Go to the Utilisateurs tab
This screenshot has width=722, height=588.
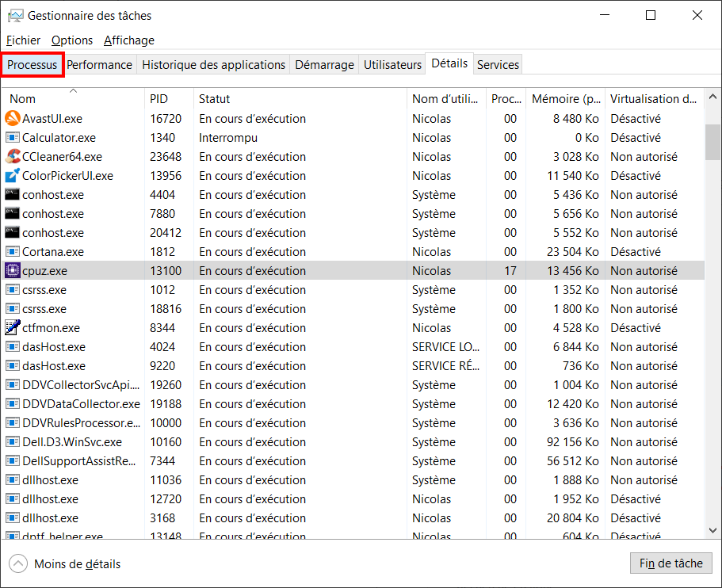[x=393, y=64]
